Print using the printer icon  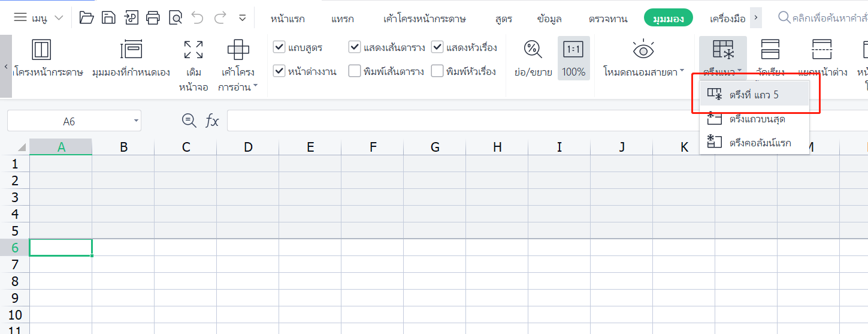pyautogui.click(x=153, y=17)
